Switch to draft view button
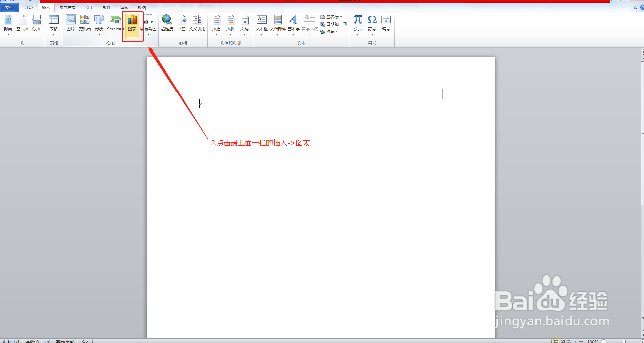This screenshot has height=343, width=644. click(x=581, y=341)
